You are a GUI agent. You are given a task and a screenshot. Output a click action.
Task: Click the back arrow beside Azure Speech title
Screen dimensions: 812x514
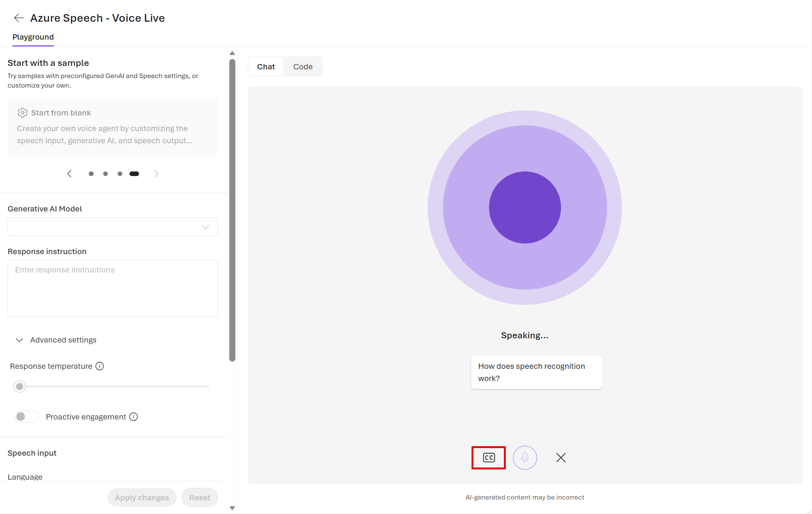(x=19, y=18)
